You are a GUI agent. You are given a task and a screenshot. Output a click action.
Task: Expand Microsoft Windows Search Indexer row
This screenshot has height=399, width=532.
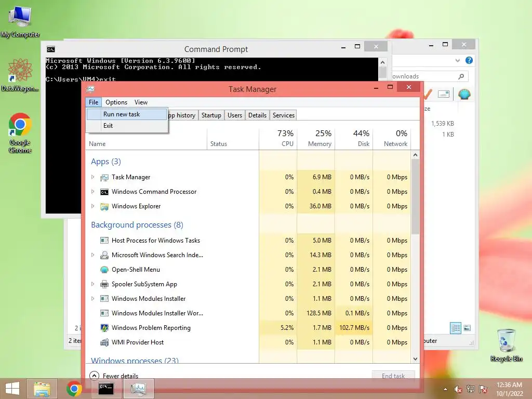point(92,255)
